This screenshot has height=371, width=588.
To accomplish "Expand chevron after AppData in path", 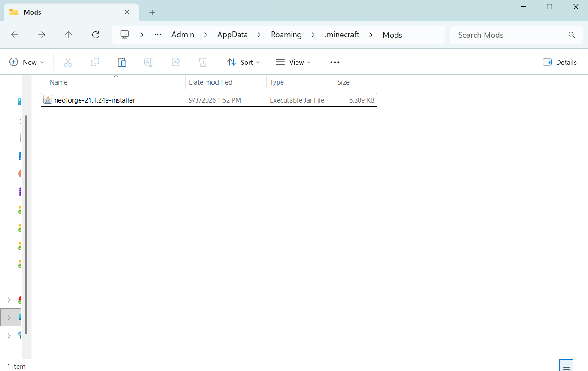I will [x=259, y=35].
